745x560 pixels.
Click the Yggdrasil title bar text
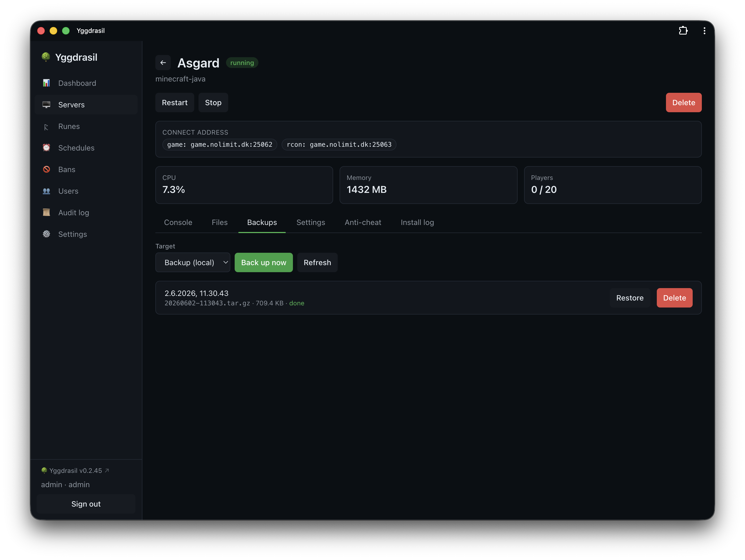click(91, 31)
